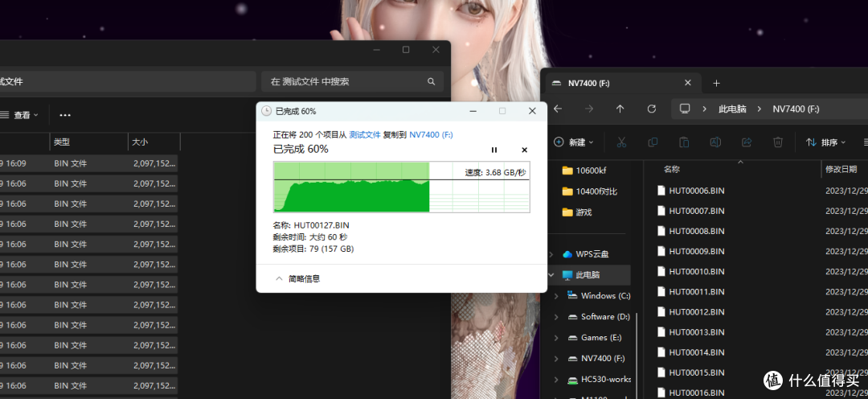Select file HUT00008.BIN

(x=691, y=231)
